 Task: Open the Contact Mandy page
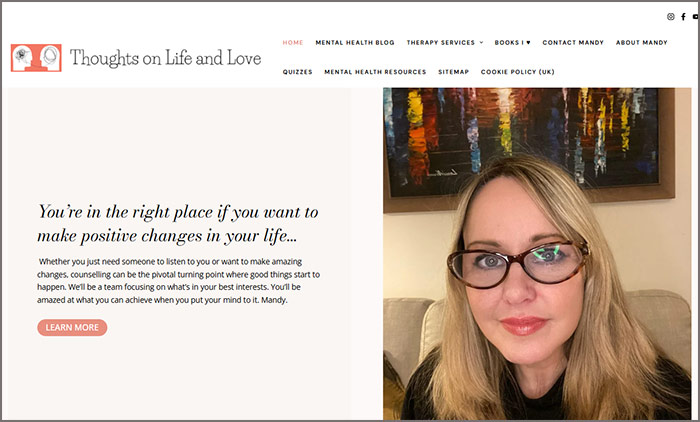[573, 42]
